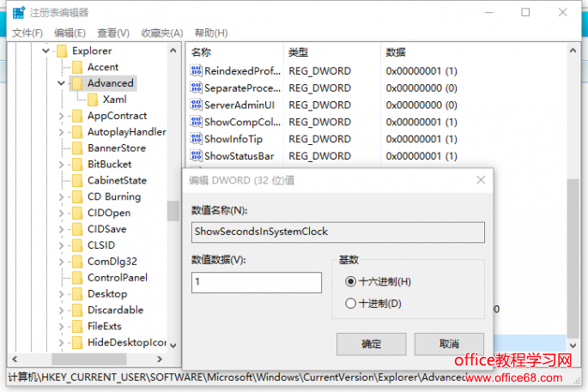
Task: Click the ServerAdminUI DWORD value icon
Action: (x=196, y=105)
